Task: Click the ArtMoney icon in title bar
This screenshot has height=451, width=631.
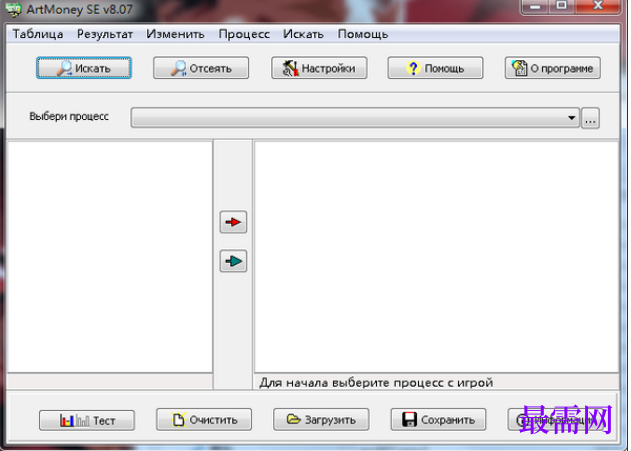Action: coord(13,9)
